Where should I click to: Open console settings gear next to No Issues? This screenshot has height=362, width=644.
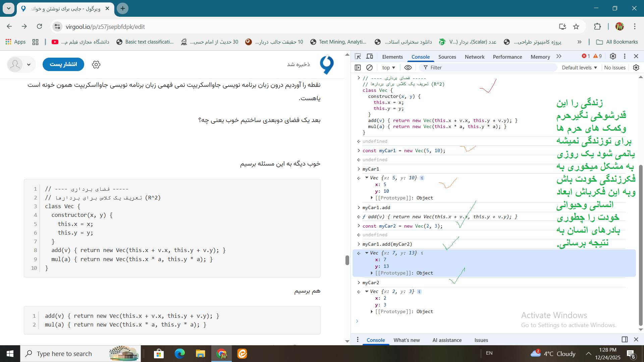click(x=636, y=68)
